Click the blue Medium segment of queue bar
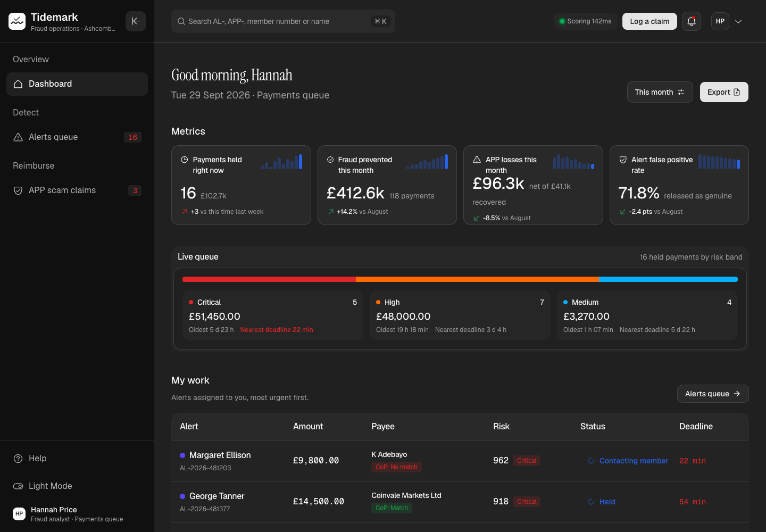Screen dimensions: 766x532 (x=668, y=279)
